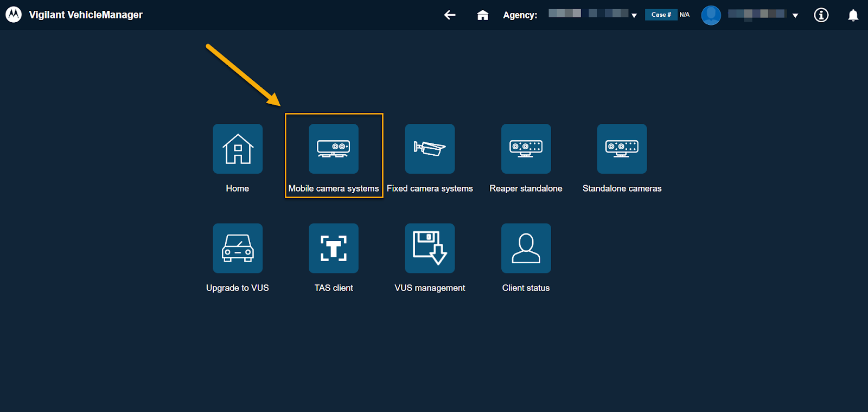Open the VUS management tile
This screenshot has width=868, height=412.
point(430,248)
